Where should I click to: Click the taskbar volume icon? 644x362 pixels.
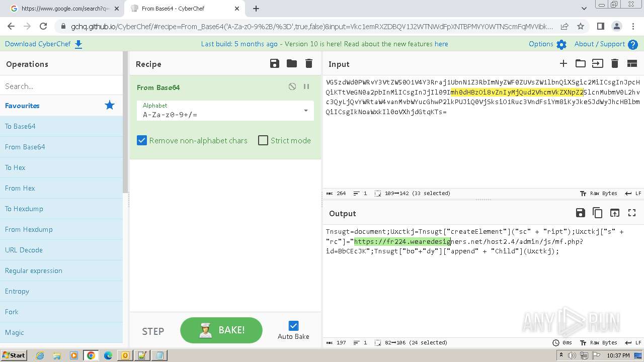pos(572,355)
